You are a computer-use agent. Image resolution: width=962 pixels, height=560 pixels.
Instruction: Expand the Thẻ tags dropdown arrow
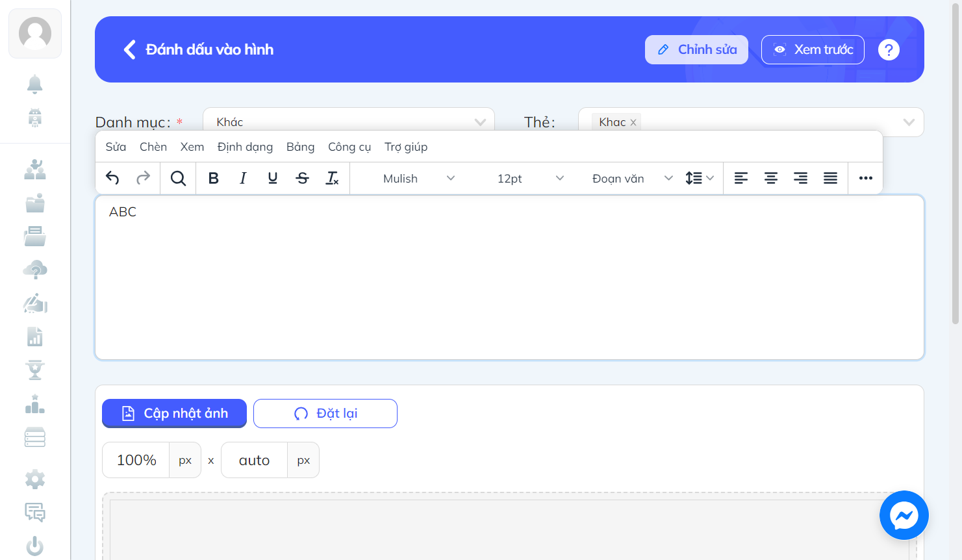909,122
